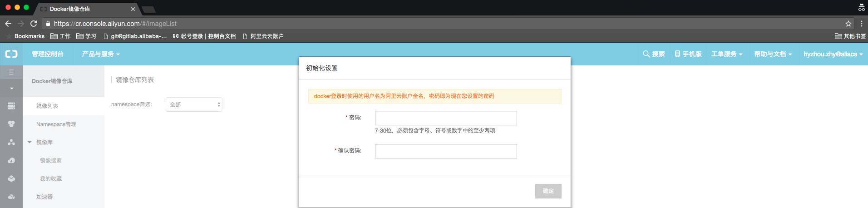Click the Docker镜像仓库 sidebar title

pyautogui.click(x=52, y=81)
